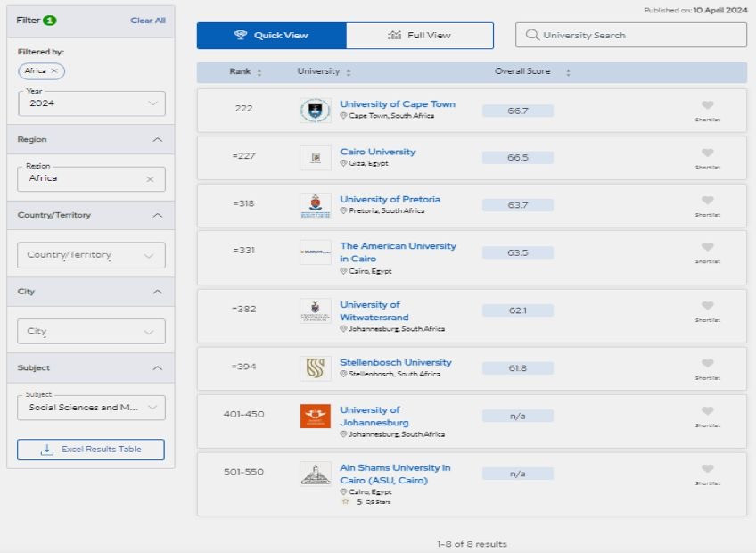Toggle shortlist for Ain Shams University
This screenshot has width=756, height=553.
[x=707, y=469]
